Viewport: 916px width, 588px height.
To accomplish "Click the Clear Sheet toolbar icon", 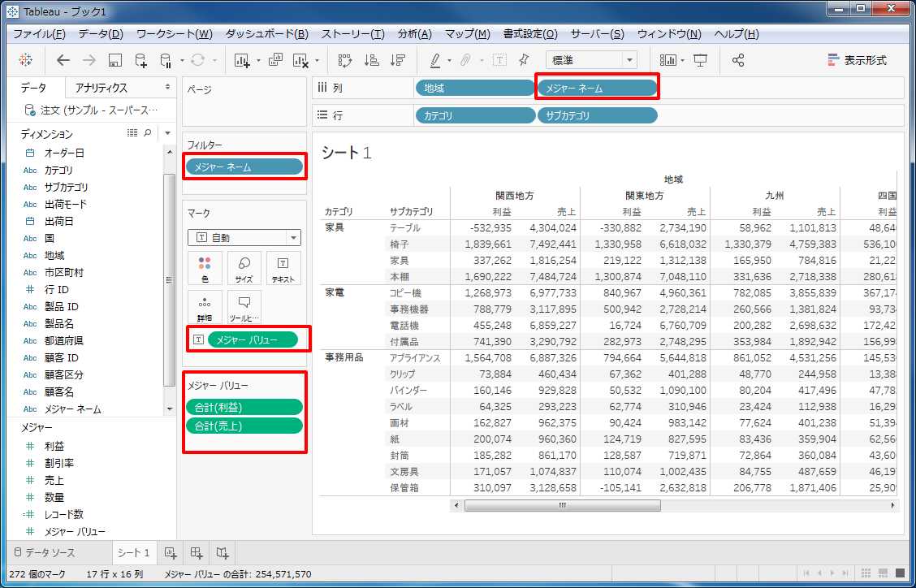I will [x=300, y=59].
